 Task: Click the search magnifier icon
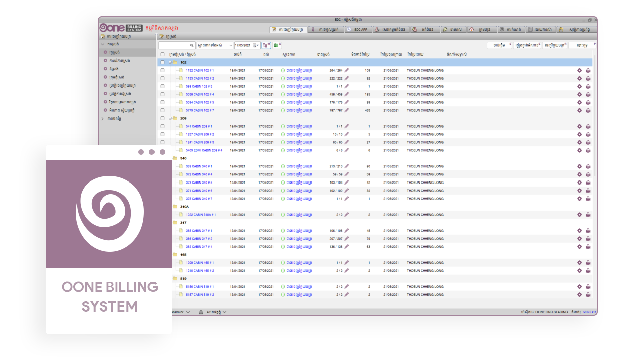click(191, 45)
